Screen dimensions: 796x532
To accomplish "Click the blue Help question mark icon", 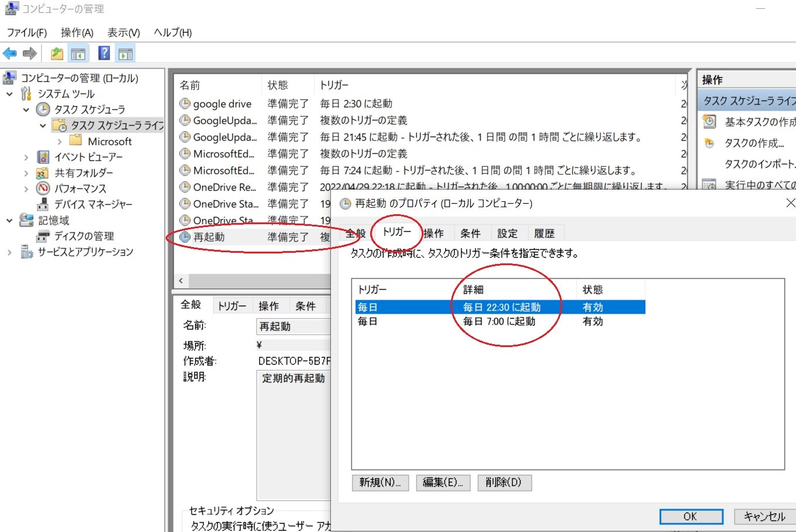I will (x=104, y=53).
